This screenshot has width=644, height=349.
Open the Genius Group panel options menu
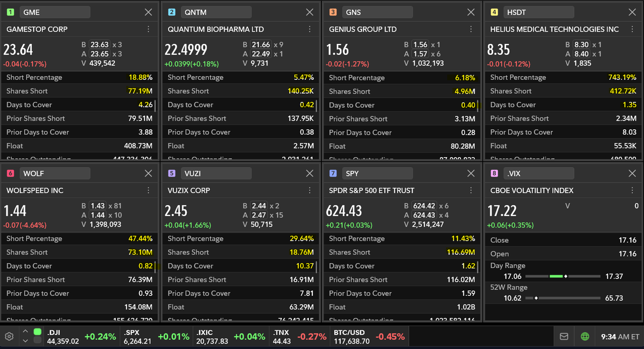pyautogui.click(x=471, y=29)
